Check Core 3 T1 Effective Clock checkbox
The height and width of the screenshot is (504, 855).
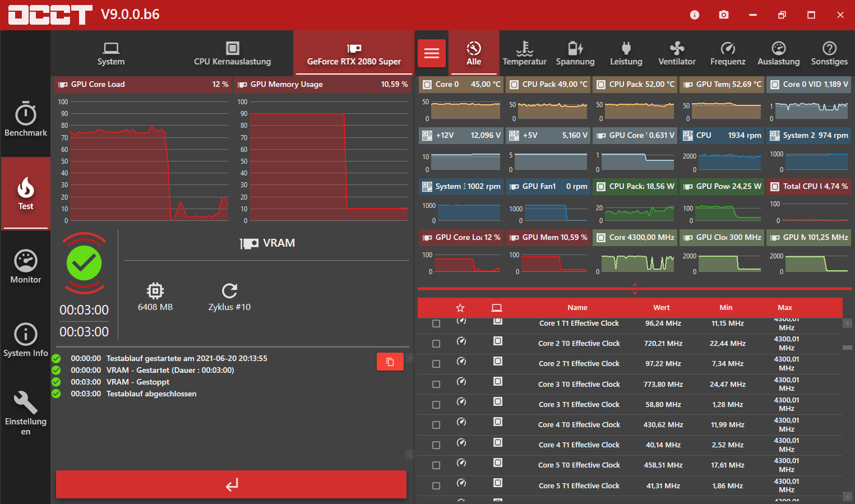[436, 405]
